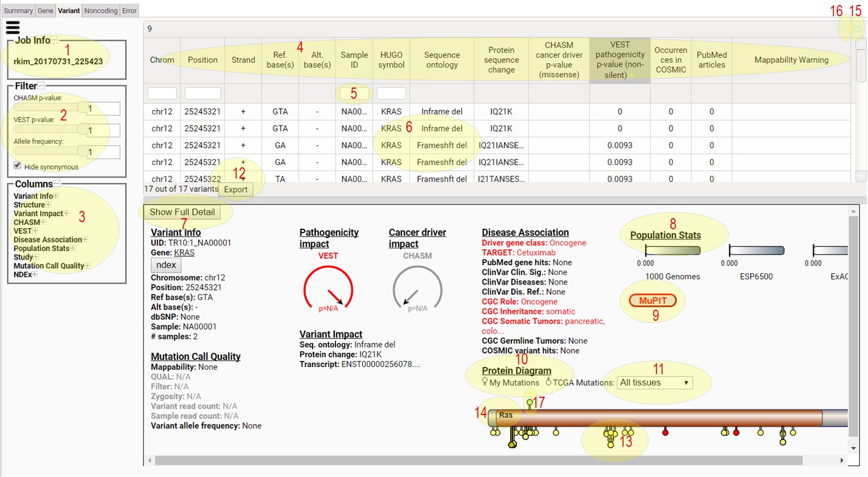This screenshot has width=868, height=477.
Task: Click Mutation Call Quality heading
Action: pyautogui.click(x=195, y=356)
